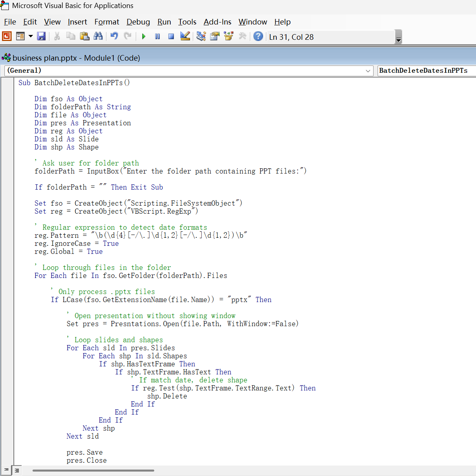476x476 pixels.
Task: Open the Properties Window icon
Action: 215,37
